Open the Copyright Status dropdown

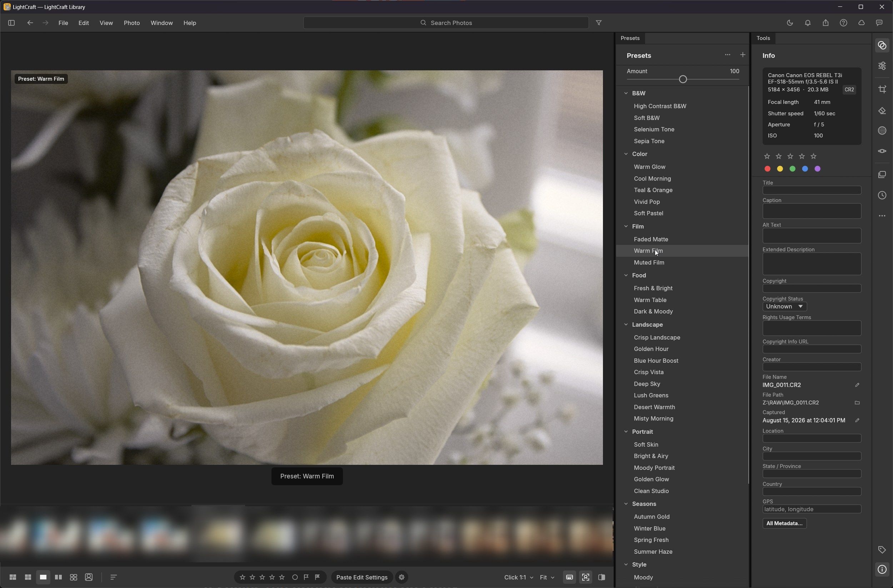[x=784, y=306]
